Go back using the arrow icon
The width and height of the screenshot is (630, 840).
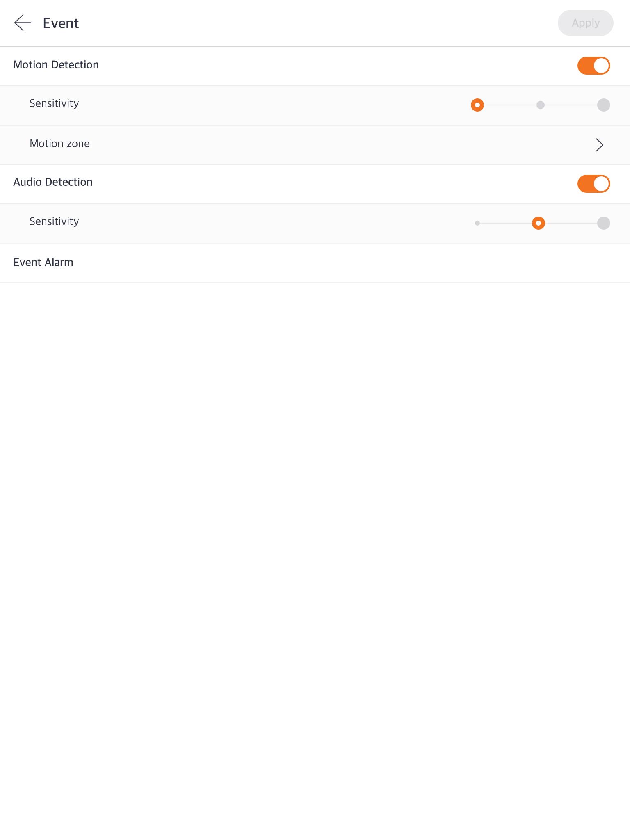tap(23, 23)
